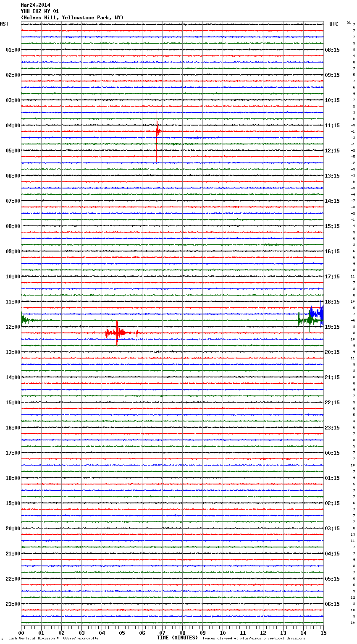Click the 15:15 UTC time label
This screenshot has width=357, height=644.
332,226
